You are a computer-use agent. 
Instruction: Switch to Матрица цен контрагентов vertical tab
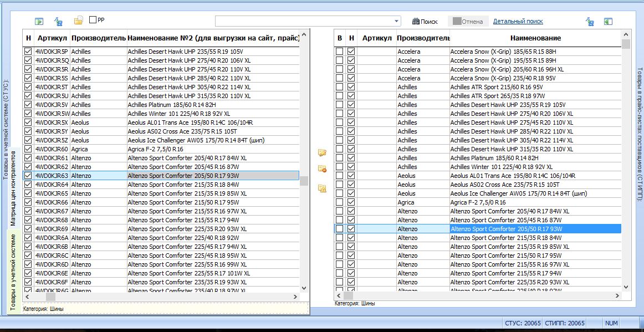click(13, 187)
